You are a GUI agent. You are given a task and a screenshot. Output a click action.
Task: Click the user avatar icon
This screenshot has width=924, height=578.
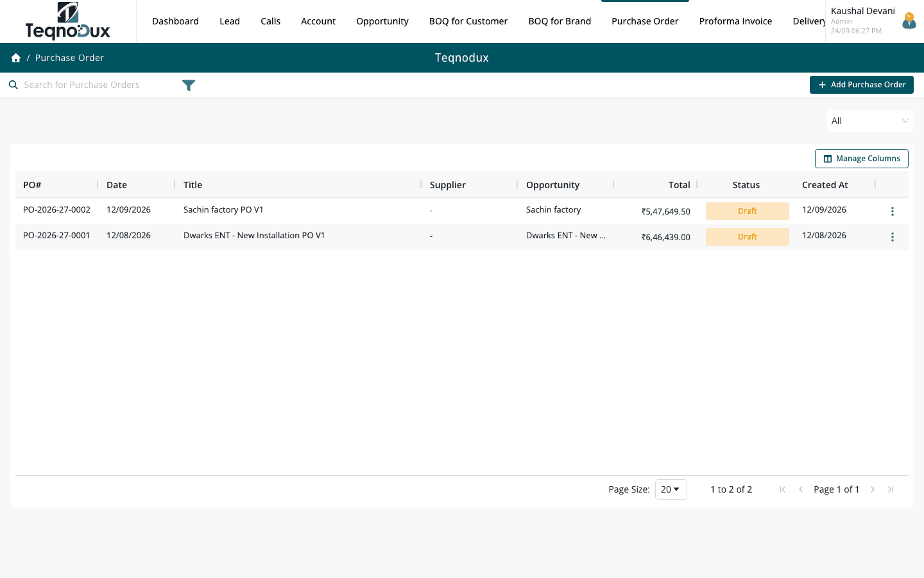coord(909,21)
